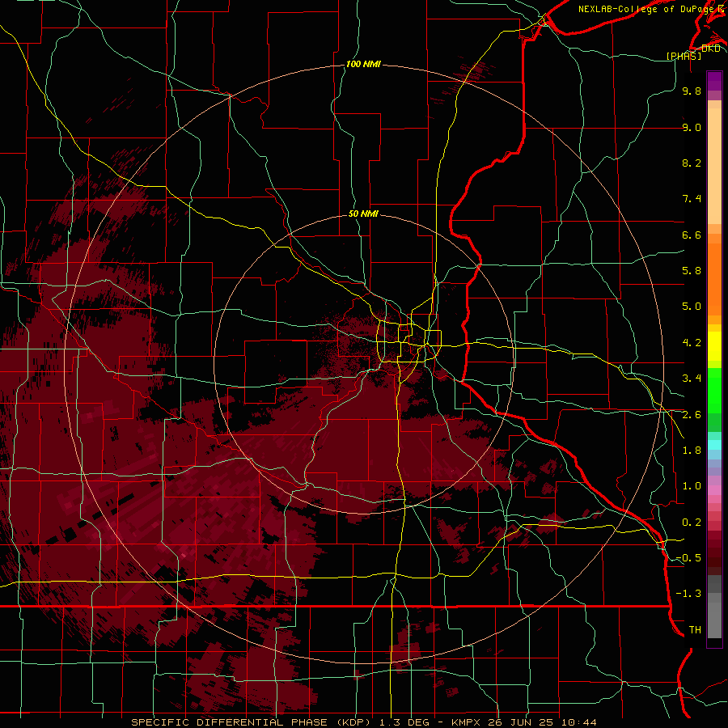Select the 7.4 legend value
This screenshot has width=728, height=728.
pos(692,199)
